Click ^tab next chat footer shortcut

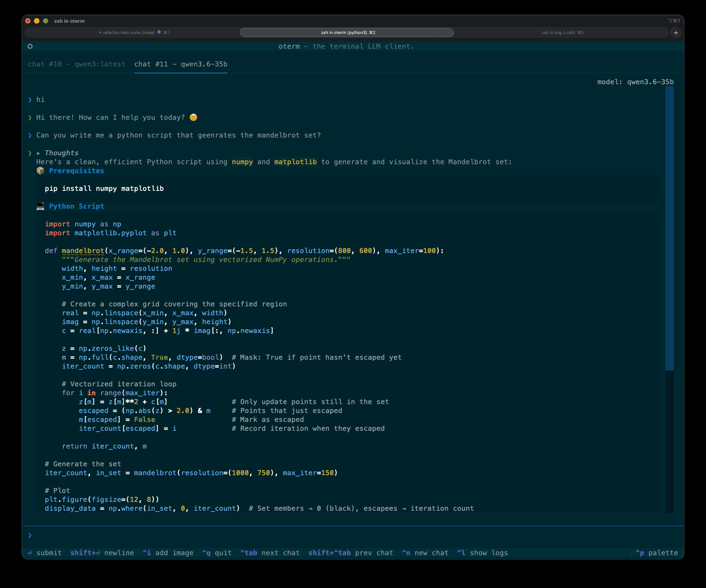(270, 553)
